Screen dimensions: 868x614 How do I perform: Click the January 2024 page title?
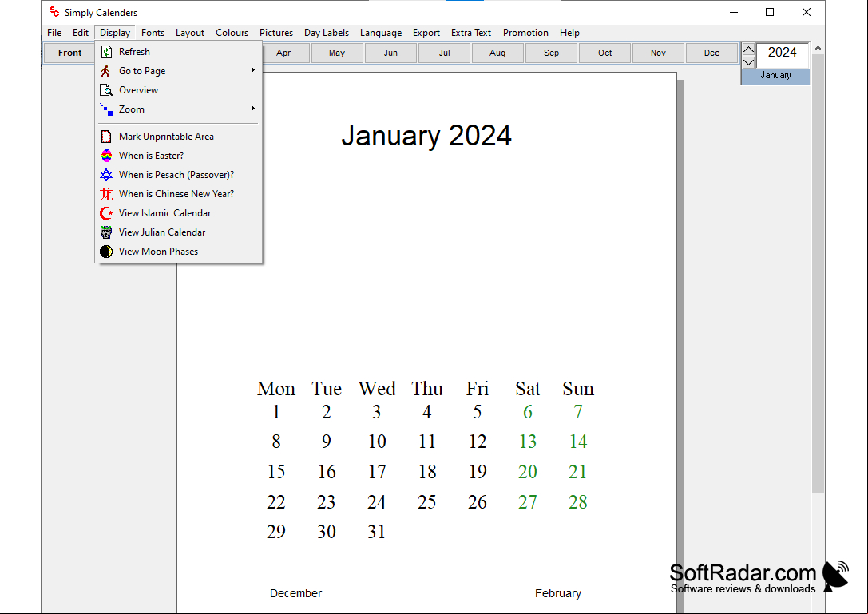426,136
